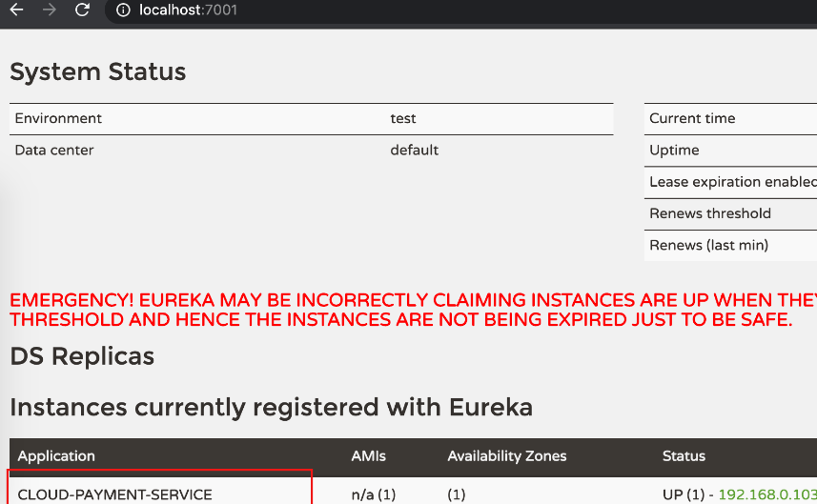
Task: Select the n/a (1) AMIs cell
Action: [x=374, y=494]
